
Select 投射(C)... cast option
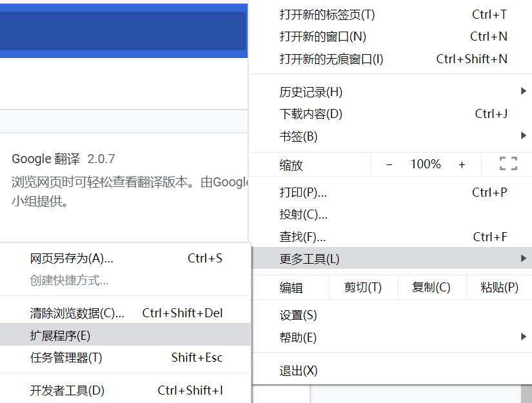click(303, 215)
